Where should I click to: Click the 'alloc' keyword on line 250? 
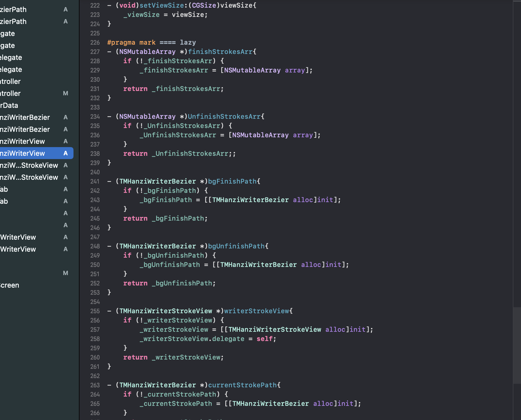(x=311, y=265)
